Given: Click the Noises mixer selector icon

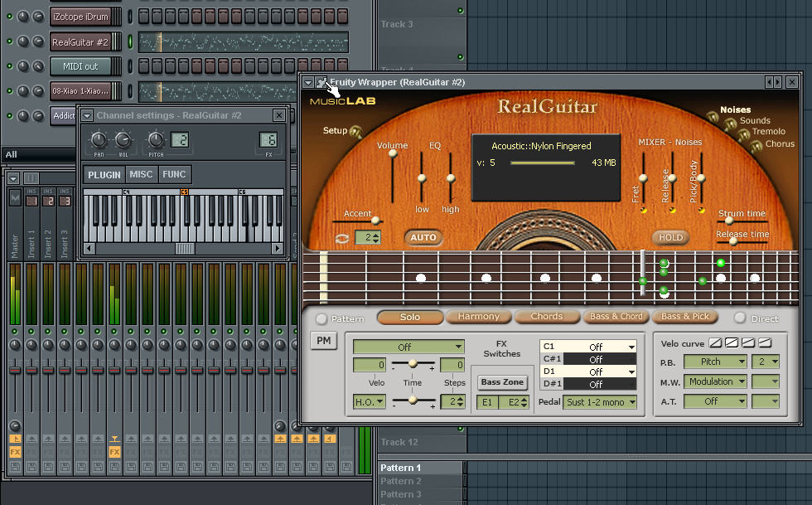Looking at the screenshot, I should [713, 117].
